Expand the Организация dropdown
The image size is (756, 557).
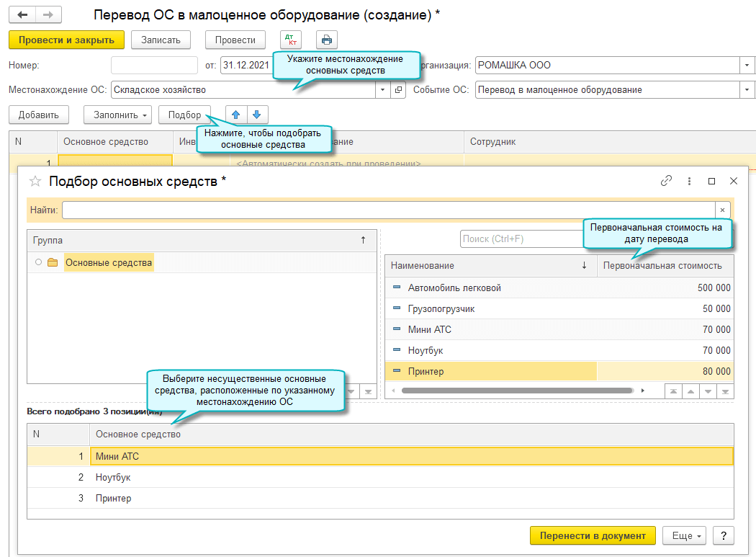tap(744, 66)
